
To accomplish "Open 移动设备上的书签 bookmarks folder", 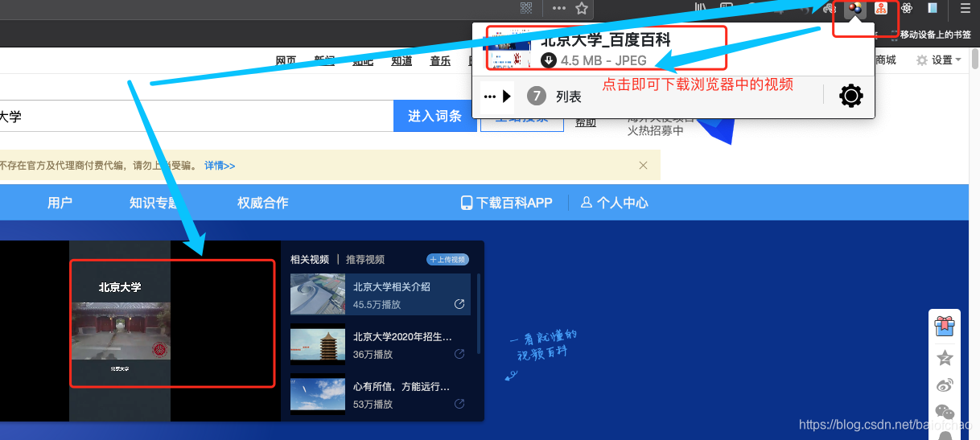I will click(929, 35).
